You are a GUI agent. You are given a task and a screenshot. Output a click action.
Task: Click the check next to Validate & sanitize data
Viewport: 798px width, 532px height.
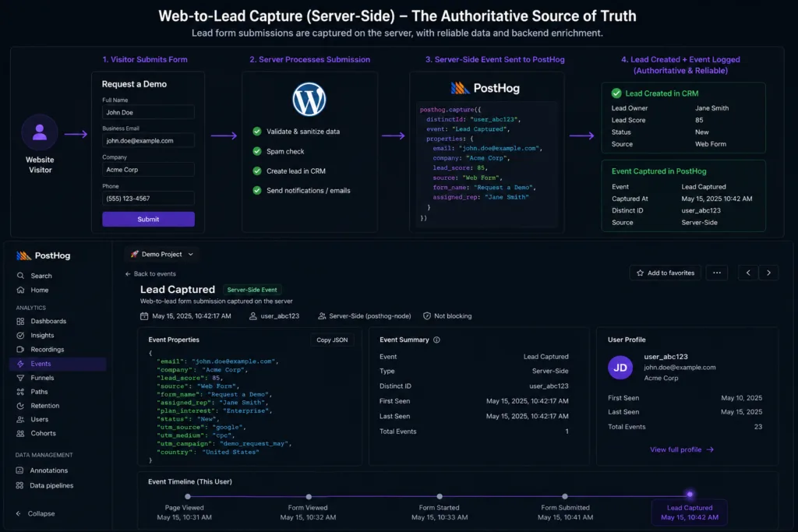tap(257, 131)
